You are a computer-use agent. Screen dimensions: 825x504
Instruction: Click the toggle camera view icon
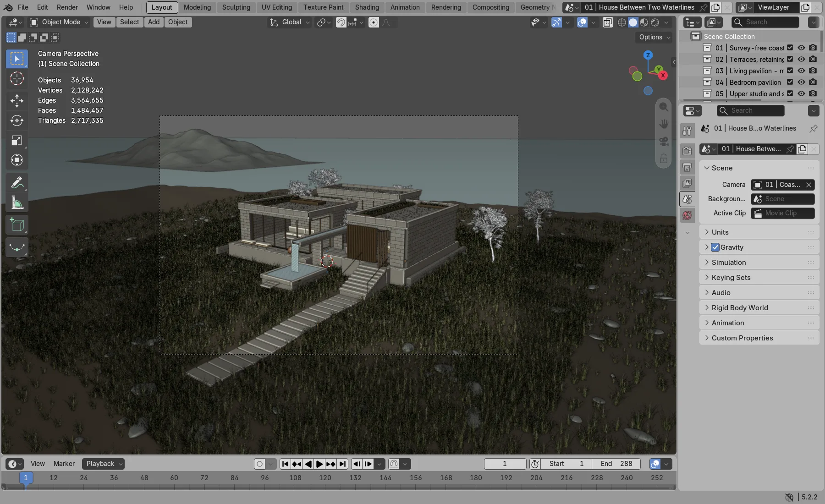(663, 142)
